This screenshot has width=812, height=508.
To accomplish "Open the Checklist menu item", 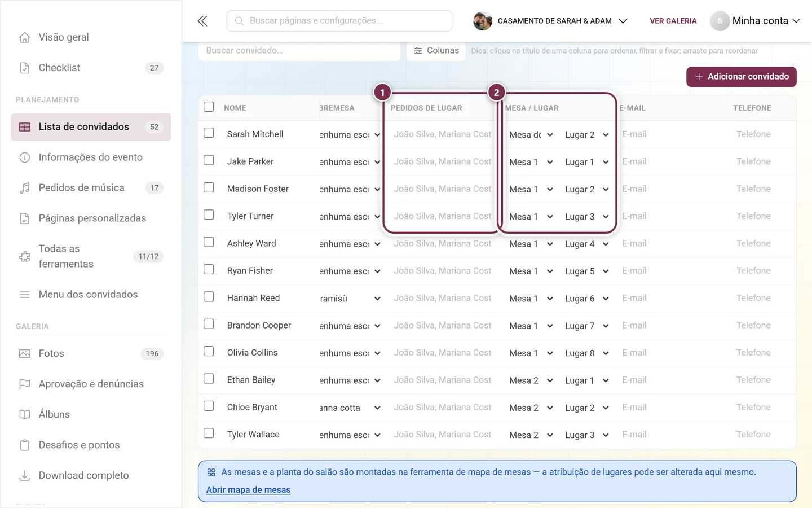I will click(91, 68).
